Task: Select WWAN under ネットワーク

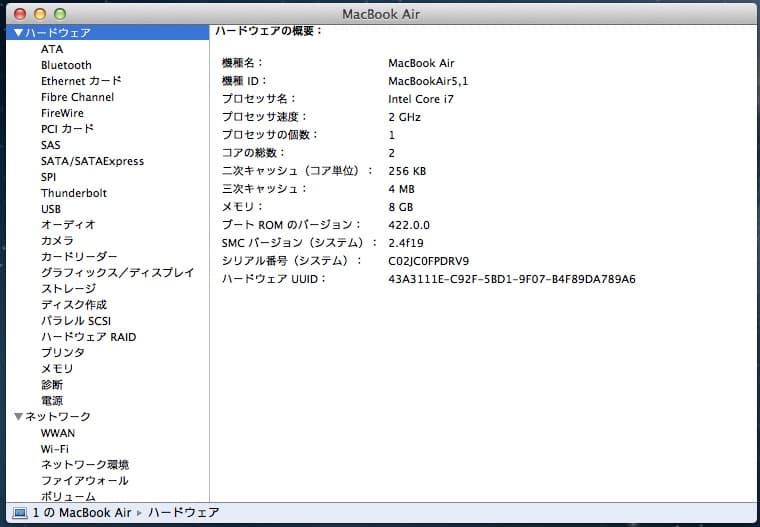Action: pos(58,433)
